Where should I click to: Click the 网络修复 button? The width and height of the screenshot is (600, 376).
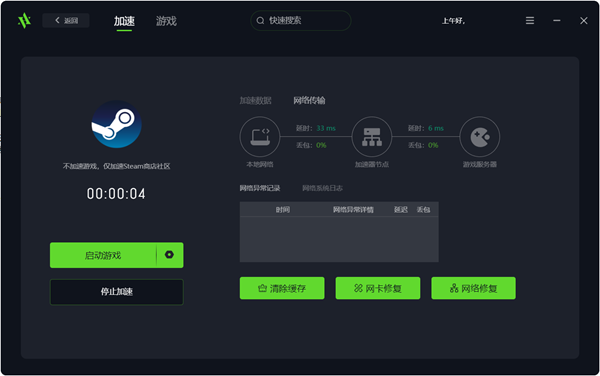[473, 288]
